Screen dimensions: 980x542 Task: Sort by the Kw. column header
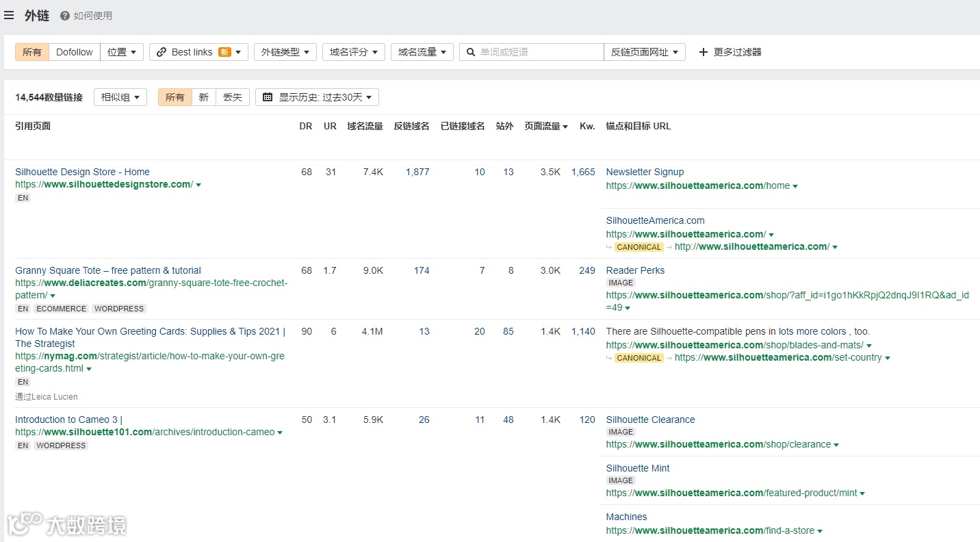587,126
